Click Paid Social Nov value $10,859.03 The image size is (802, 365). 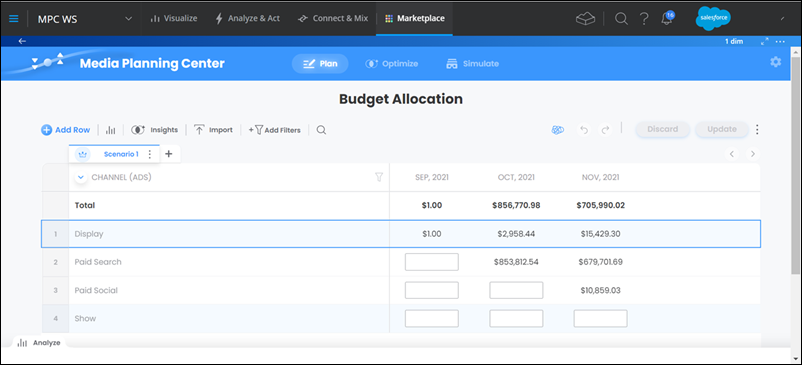pos(600,290)
